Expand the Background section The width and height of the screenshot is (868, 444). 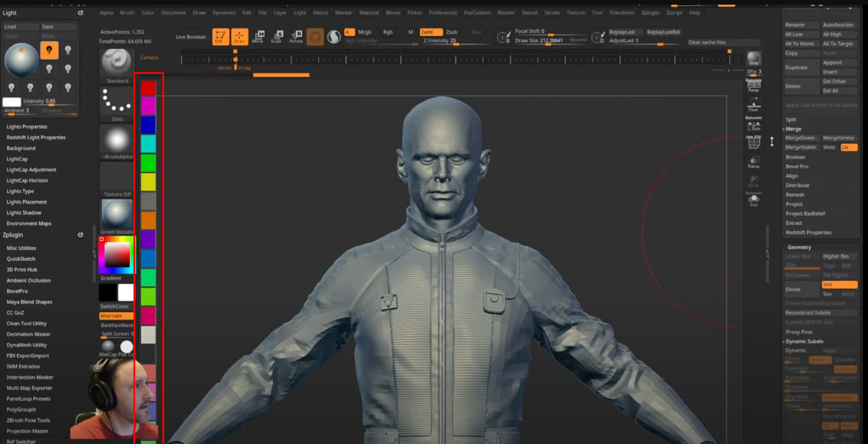pyautogui.click(x=21, y=148)
